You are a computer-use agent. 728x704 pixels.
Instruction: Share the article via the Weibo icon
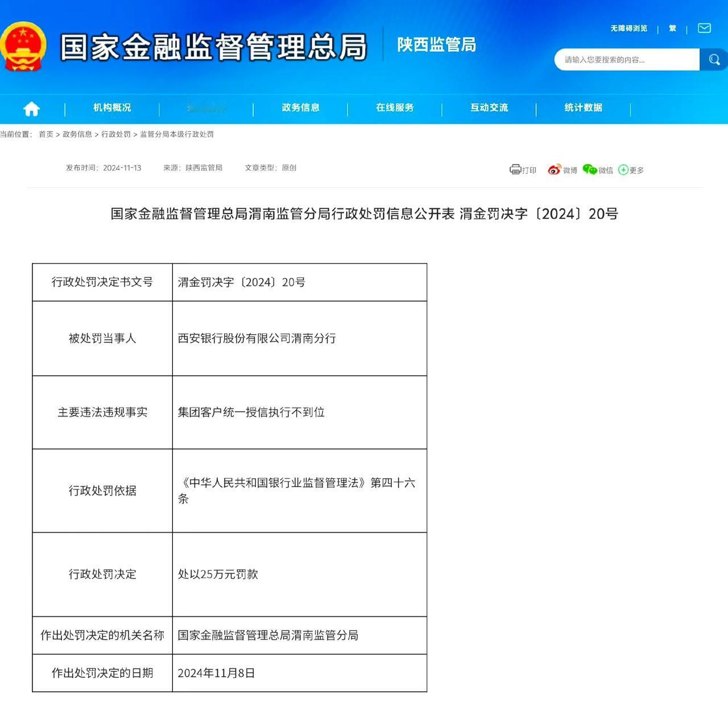coord(554,170)
